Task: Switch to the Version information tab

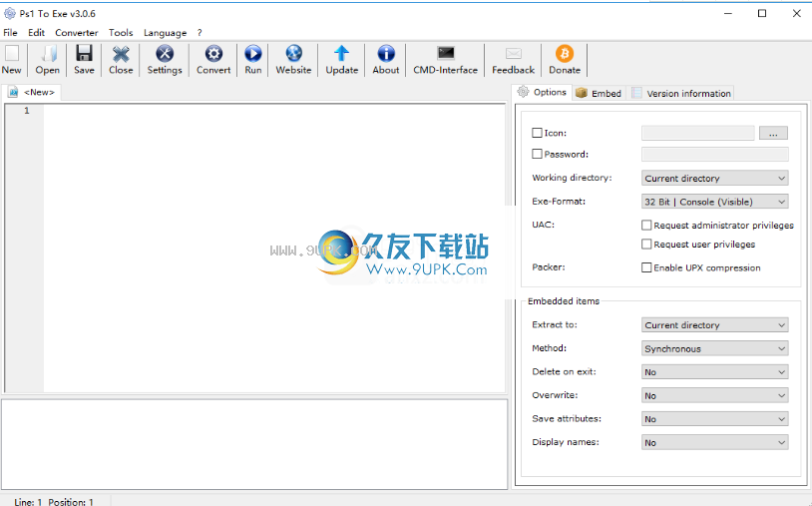Action: (x=681, y=93)
